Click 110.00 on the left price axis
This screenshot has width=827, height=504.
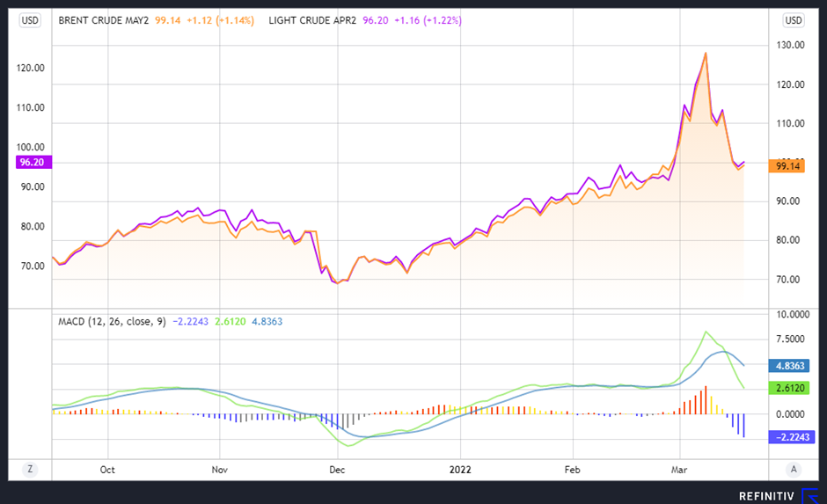tap(33, 107)
